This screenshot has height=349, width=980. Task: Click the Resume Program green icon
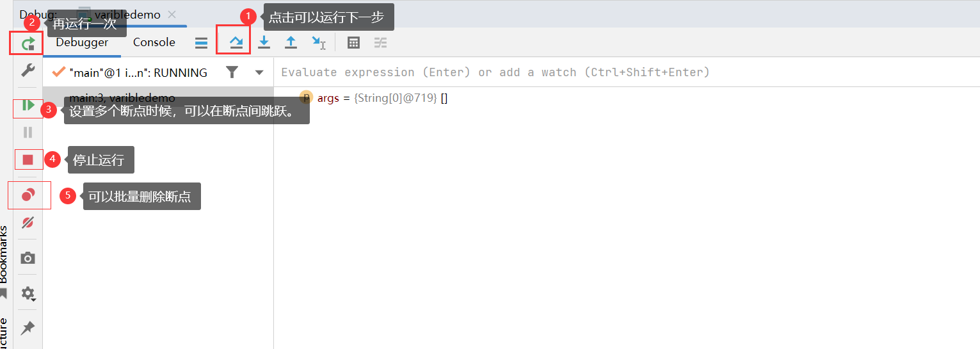coord(28,105)
